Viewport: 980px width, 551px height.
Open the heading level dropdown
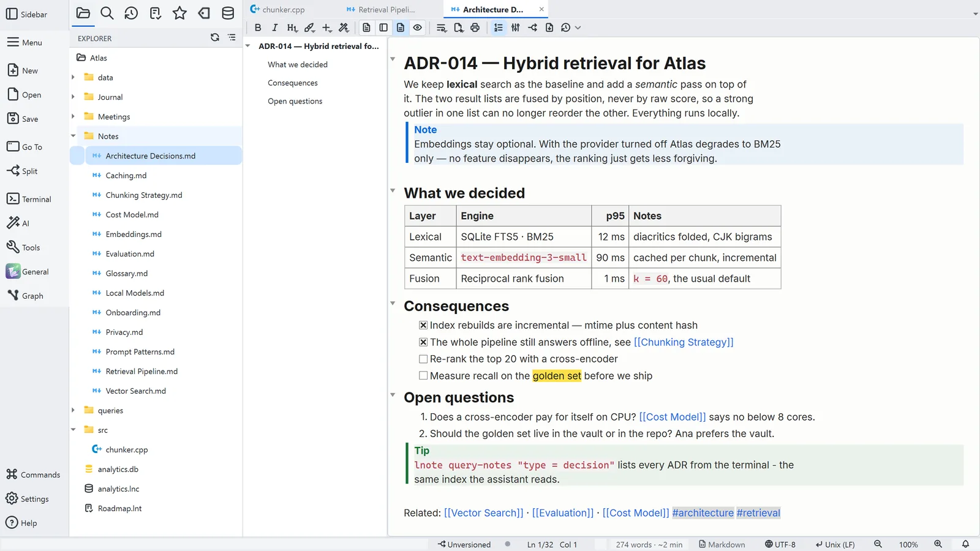pos(292,28)
